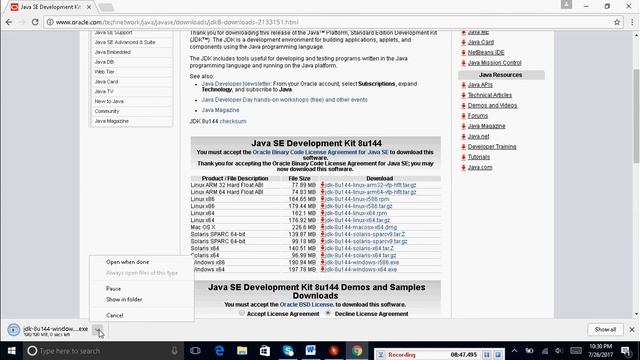Screen dimensions: 640x360
Task: Download jdk-8u144-macosx-x64.dmg
Action: [361, 227]
